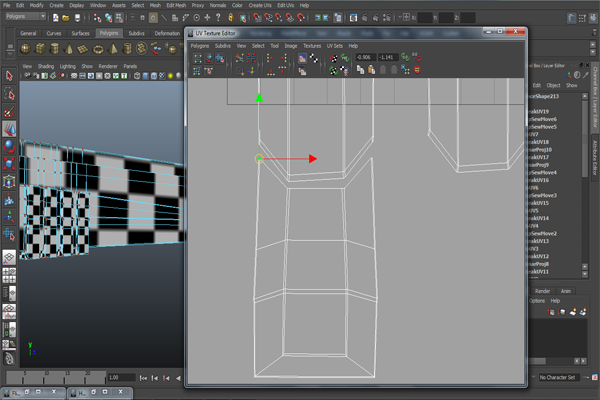600x400 pixels.
Task: Open the Attribute Editor side tab
Action: pyautogui.click(x=595, y=157)
